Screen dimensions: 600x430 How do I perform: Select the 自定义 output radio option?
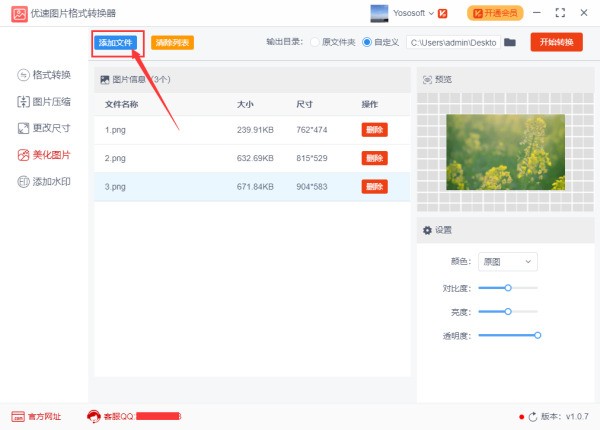click(x=367, y=42)
